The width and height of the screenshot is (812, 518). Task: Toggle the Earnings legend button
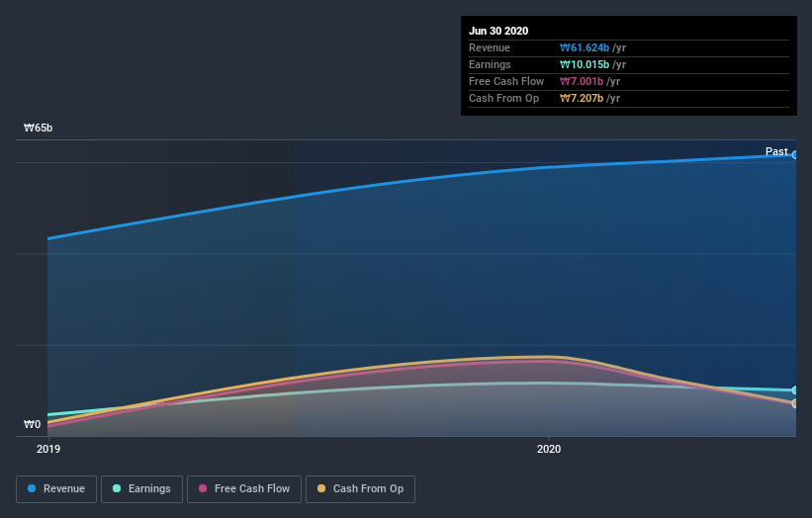click(141, 489)
